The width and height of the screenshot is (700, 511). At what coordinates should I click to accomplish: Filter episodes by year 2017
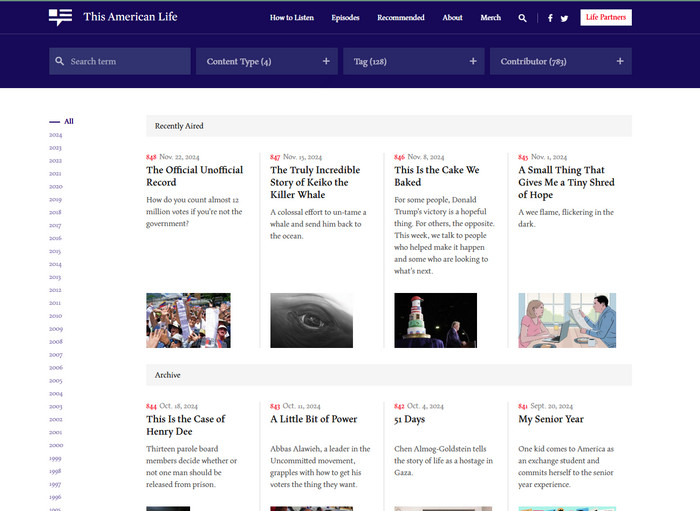click(x=55, y=225)
